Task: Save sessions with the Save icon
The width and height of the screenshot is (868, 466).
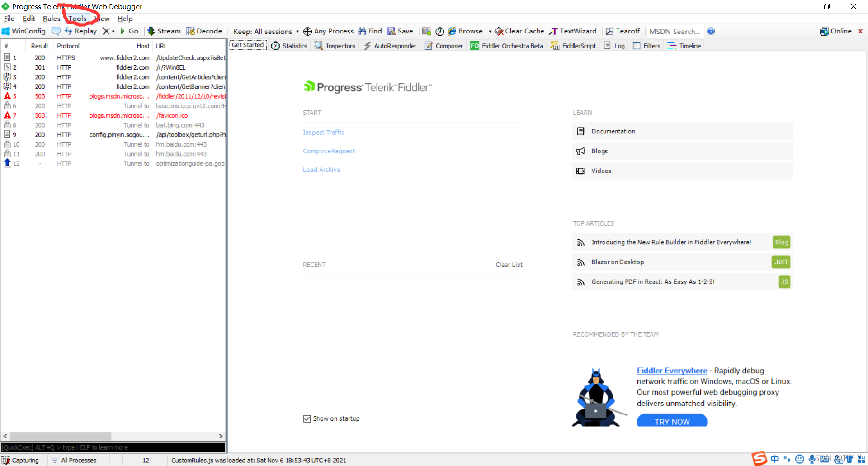Action: point(400,31)
